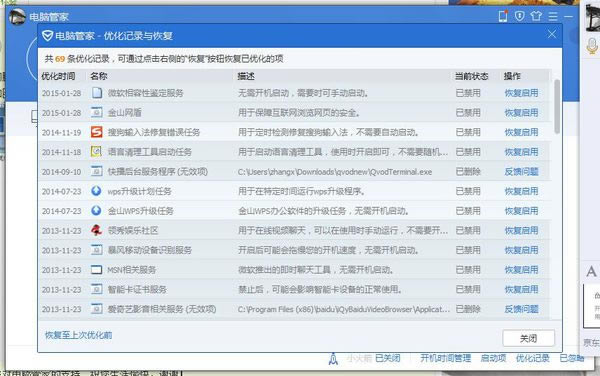This screenshot has height=376, width=600.
Task: Restore 暴风移动设备识别服务 via 恢复启用
Action: [521, 250]
